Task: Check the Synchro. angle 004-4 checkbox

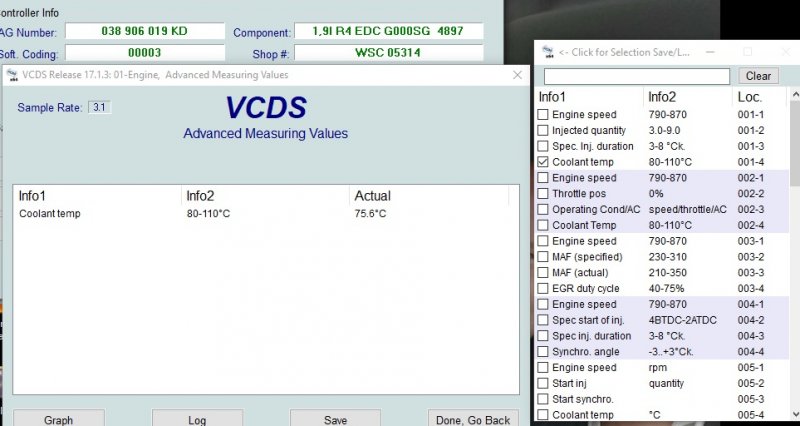Action: pyautogui.click(x=543, y=352)
